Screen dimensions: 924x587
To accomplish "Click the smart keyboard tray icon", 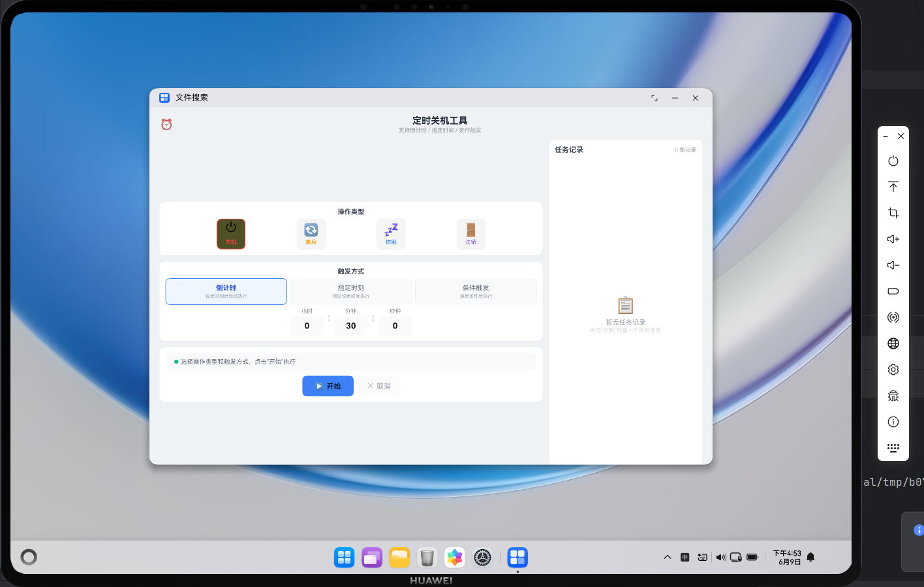I will pyautogui.click(x=702, y=557).
